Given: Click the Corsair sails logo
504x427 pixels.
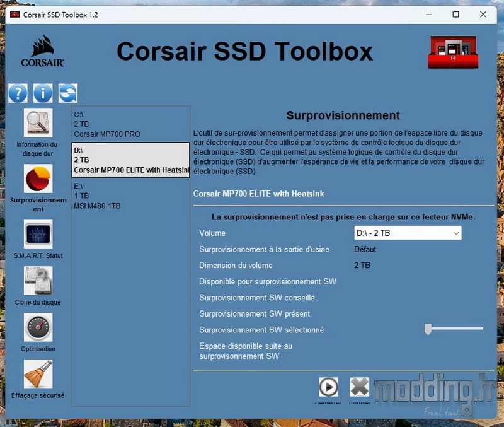Looking at the screenshot, I should coord(42,51).
